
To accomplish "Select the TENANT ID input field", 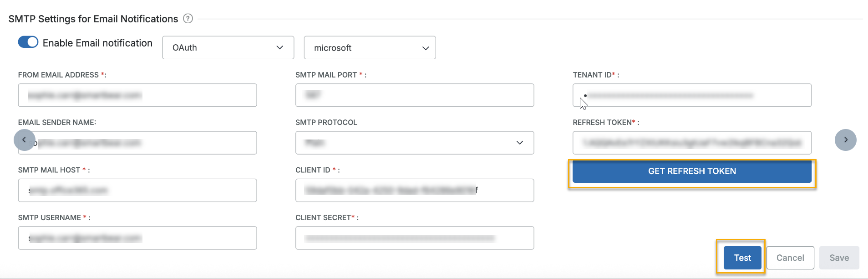I will click(x=691, y=95).
